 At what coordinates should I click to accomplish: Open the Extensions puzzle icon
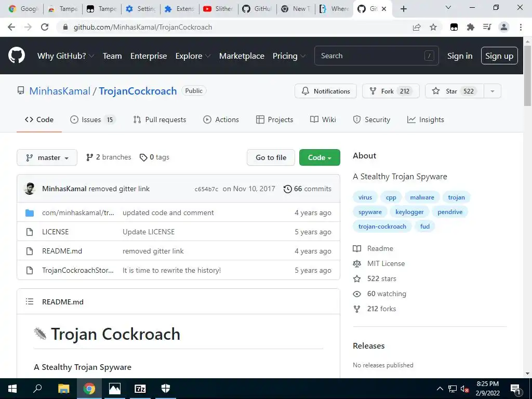(470, 27)
